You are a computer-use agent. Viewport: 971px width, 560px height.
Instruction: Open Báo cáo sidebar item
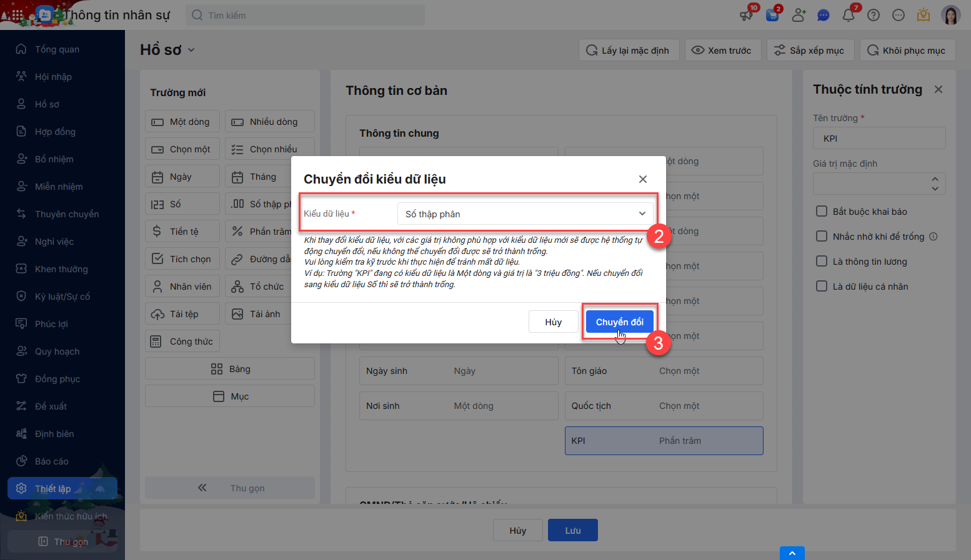tap(62, 461)
